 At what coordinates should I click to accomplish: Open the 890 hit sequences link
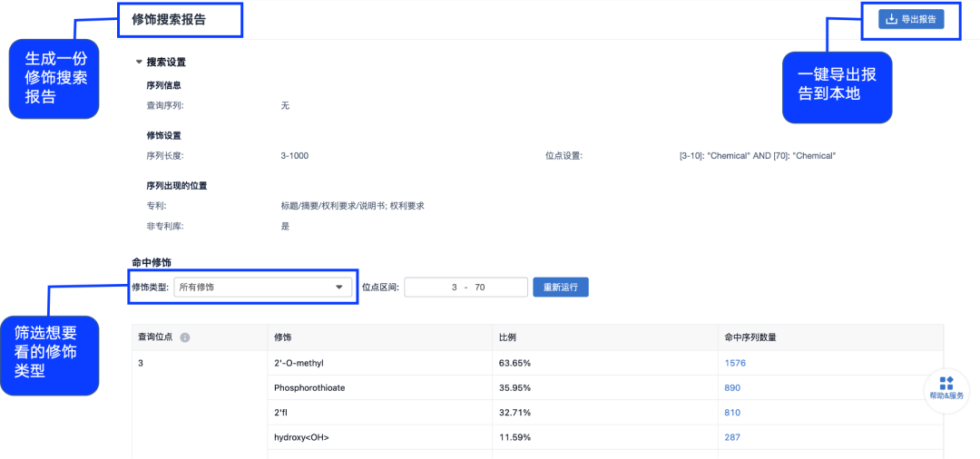coord(732,387)
